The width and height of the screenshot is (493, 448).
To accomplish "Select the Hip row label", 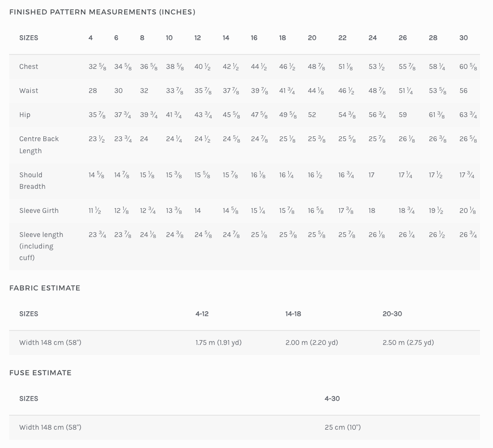I will 25,115.
